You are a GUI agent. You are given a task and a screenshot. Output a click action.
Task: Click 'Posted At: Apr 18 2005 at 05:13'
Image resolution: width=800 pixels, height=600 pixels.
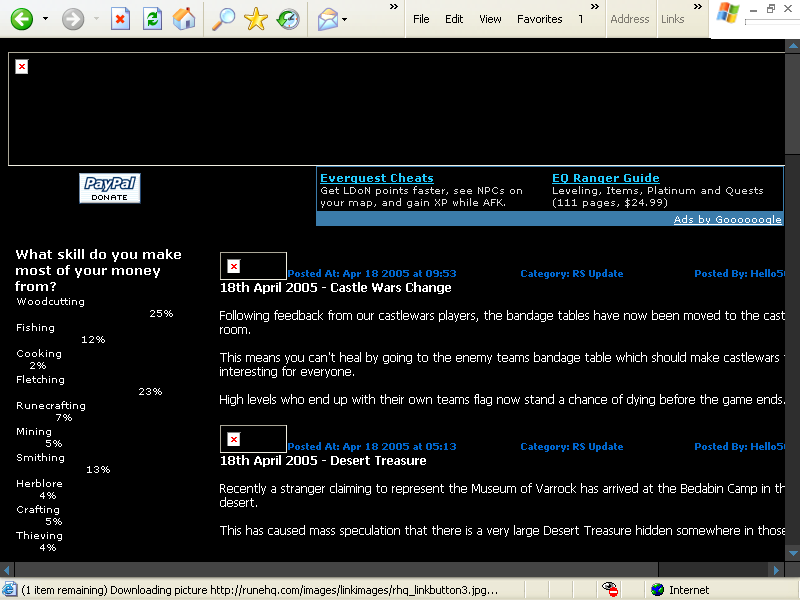coord(372,446)
